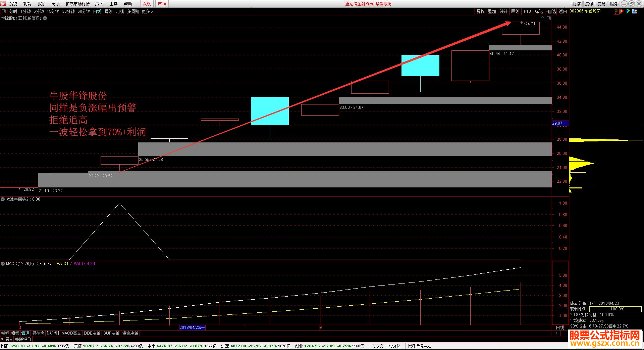Open the blue picture panel icon
The width and height of the screenshot is (644, 350).
[634, 11]
